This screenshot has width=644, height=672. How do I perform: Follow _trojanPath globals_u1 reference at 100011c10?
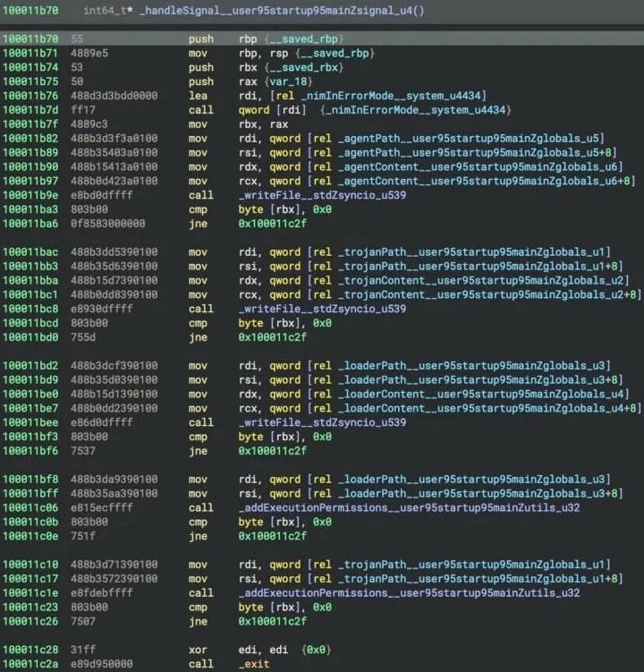tap(471, 565)
